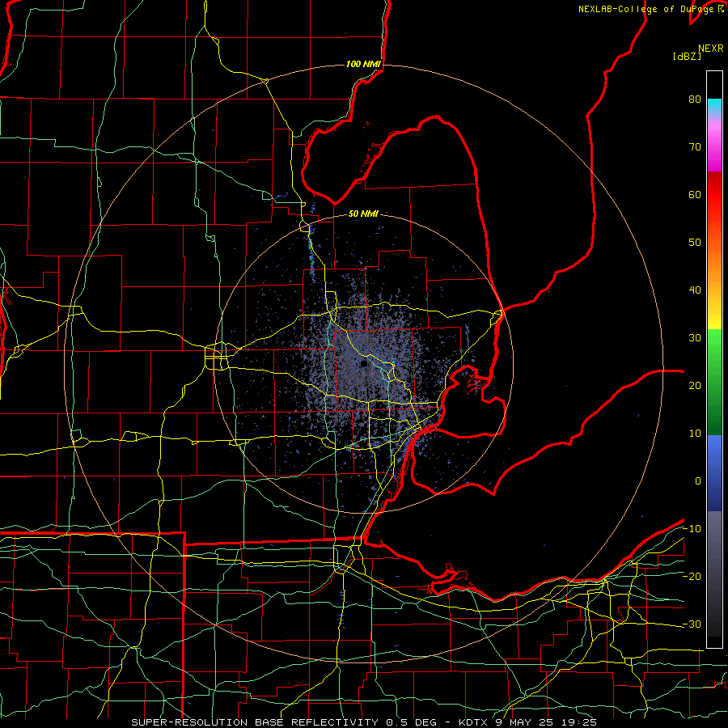Image resolution: width=728 pixels, height=728 pixels.
Task: Click the 50 NMI range ring label
Action: (363, 214)
